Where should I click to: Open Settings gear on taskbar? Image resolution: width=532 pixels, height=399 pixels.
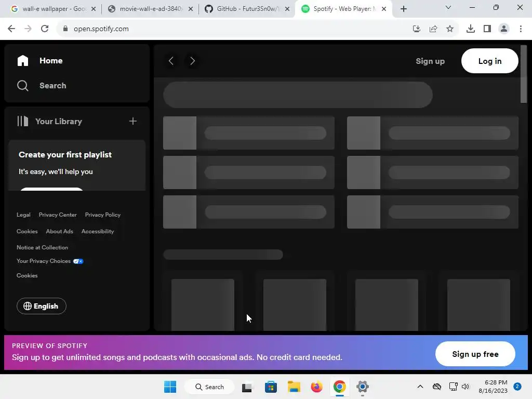362,387
